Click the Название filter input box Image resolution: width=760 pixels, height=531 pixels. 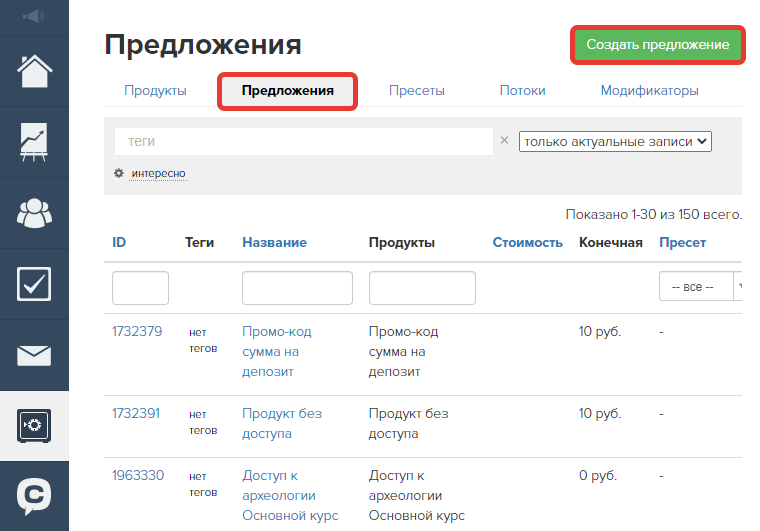(297, 288)
